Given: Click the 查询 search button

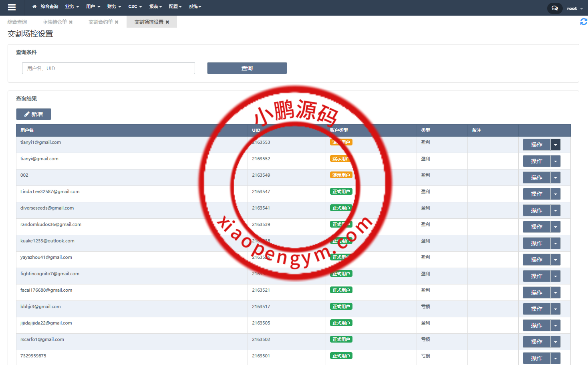Looking at the screenshot, I should (247, 68).
